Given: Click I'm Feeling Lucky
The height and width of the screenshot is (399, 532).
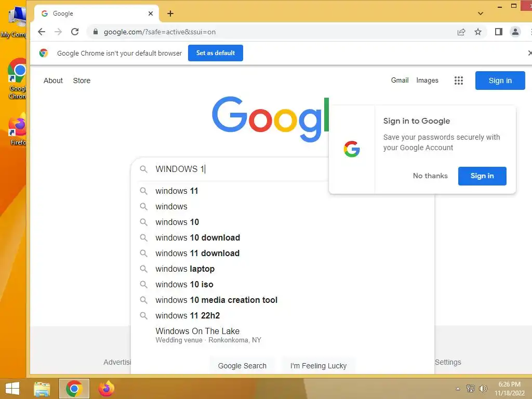Looking at the screenshot, I should [x=318, y=366].
